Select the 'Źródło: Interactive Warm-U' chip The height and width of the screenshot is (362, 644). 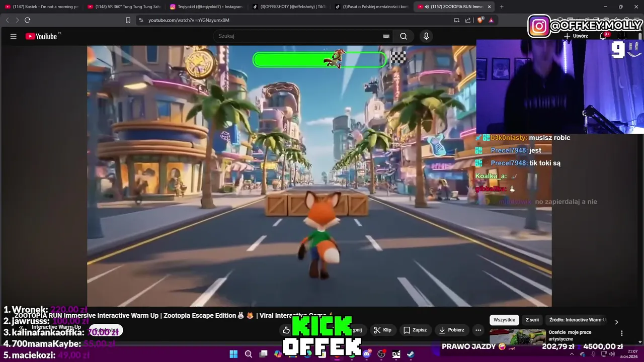point(577,320)
